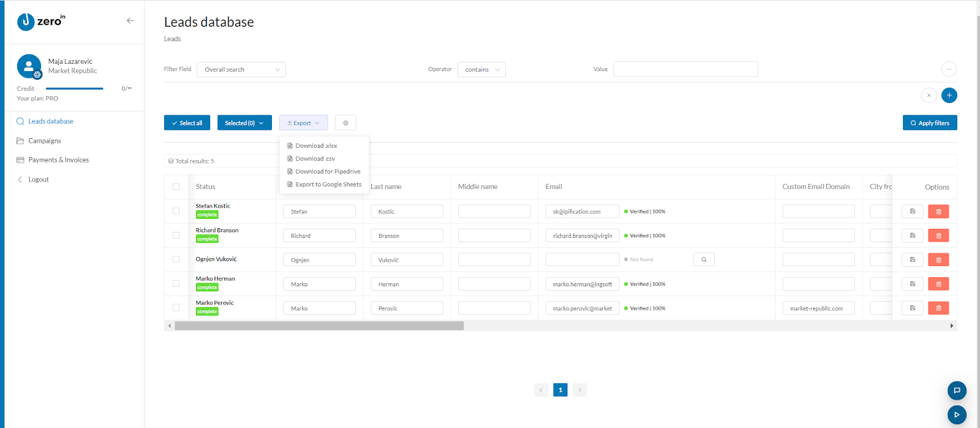Viewport: 980px width, 428px height.
Task: Collapse sidebar with the back arrow
Action: tap(130, 21)
